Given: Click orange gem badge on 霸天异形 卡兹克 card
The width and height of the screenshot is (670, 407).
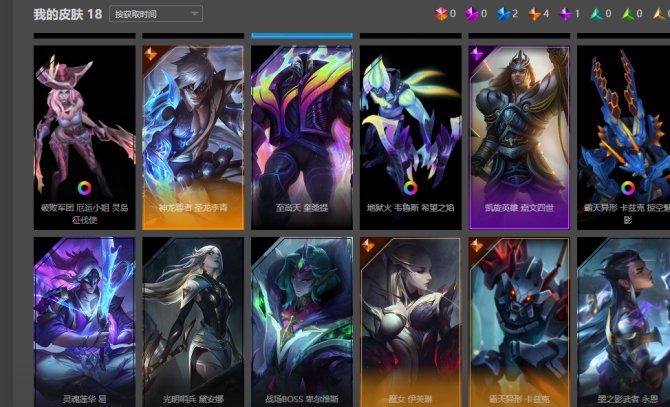Looking at the screenshot, I should tap(476, 246).
